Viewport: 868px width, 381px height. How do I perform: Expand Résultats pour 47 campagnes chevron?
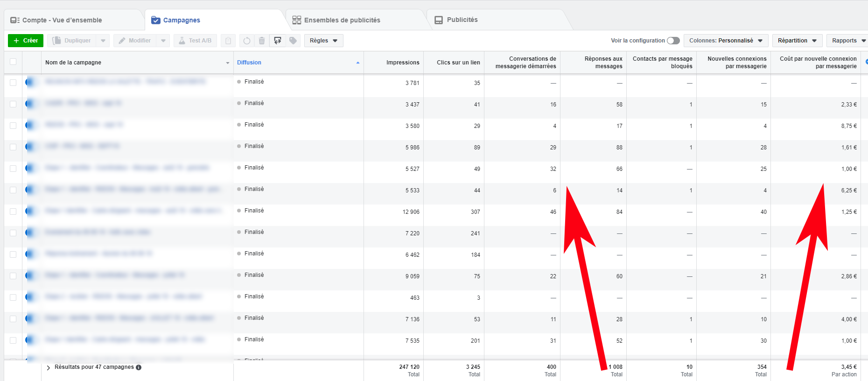point(49,367)
